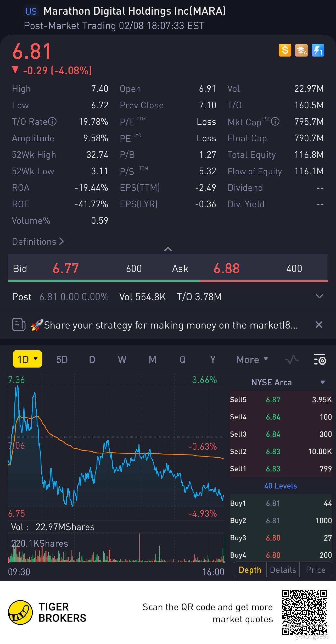Screen dimensions: 336x644
Task: Tap the Marathon Digital Holdings title
Action: tap(135, 11)
